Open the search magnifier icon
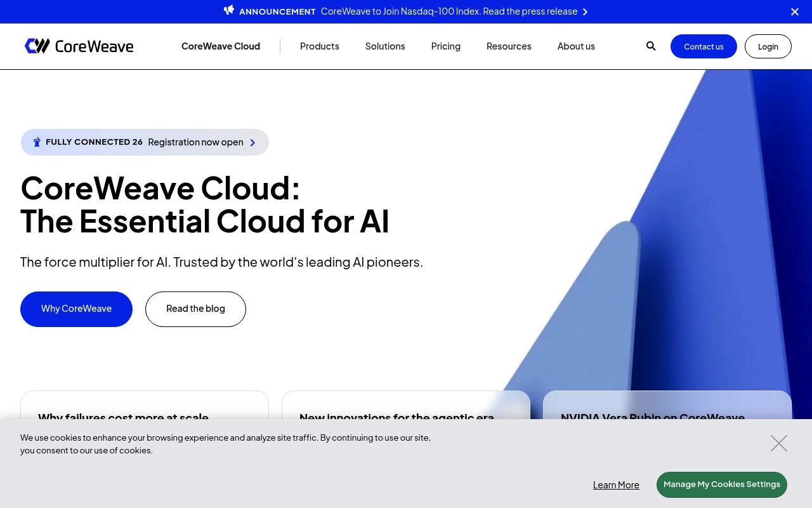The width and height of the screenshot is (812, 508). click(651, 46)
